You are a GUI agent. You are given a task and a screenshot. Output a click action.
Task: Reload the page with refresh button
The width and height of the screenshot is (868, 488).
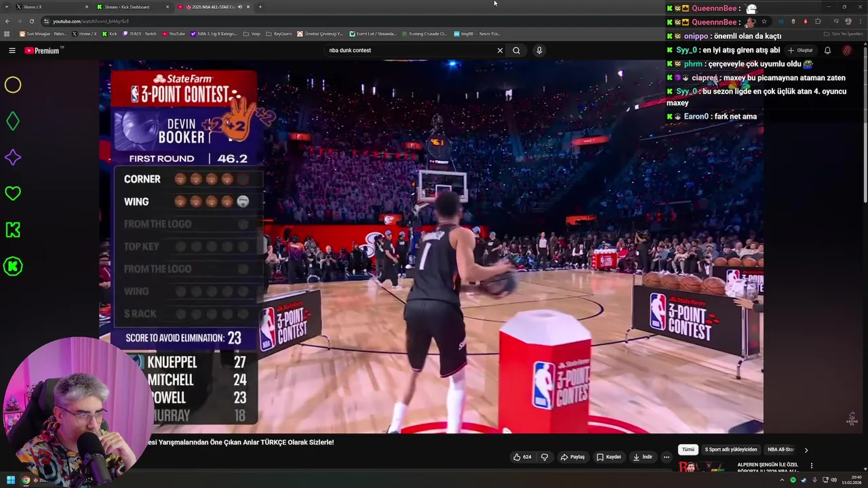point(31,21)
